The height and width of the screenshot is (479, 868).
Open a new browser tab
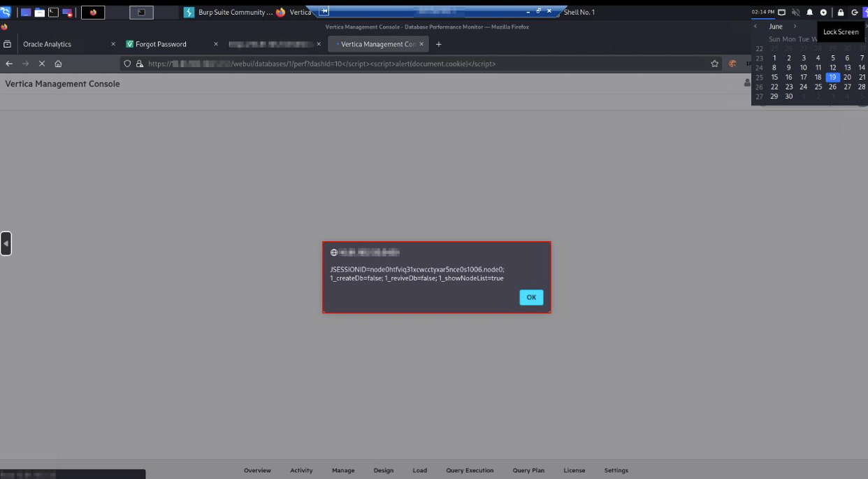click(x=439, y=44)
